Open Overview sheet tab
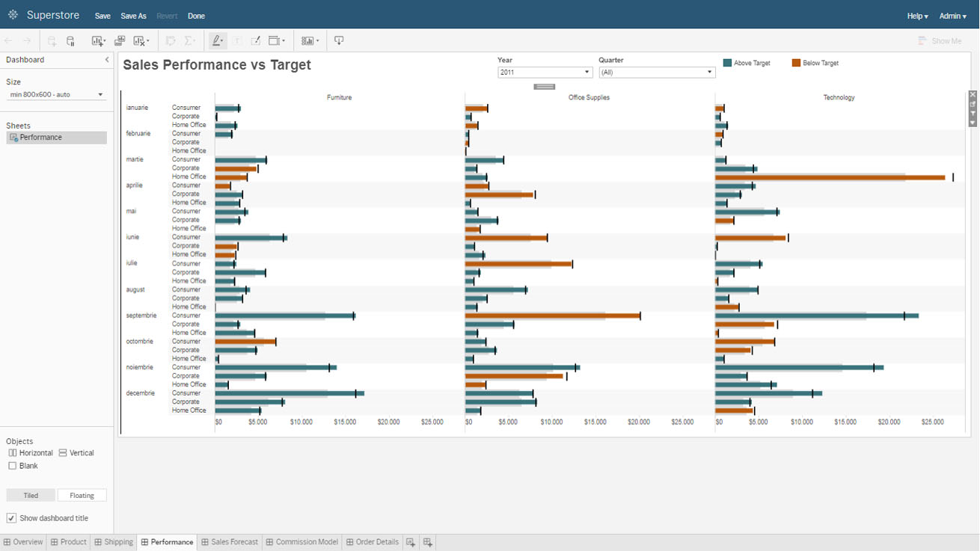 [x=23, y=542]
